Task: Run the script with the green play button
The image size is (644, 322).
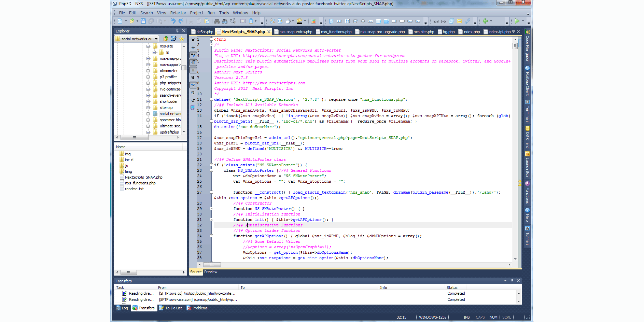Action: pyautogui.click(x=517, y=21)
